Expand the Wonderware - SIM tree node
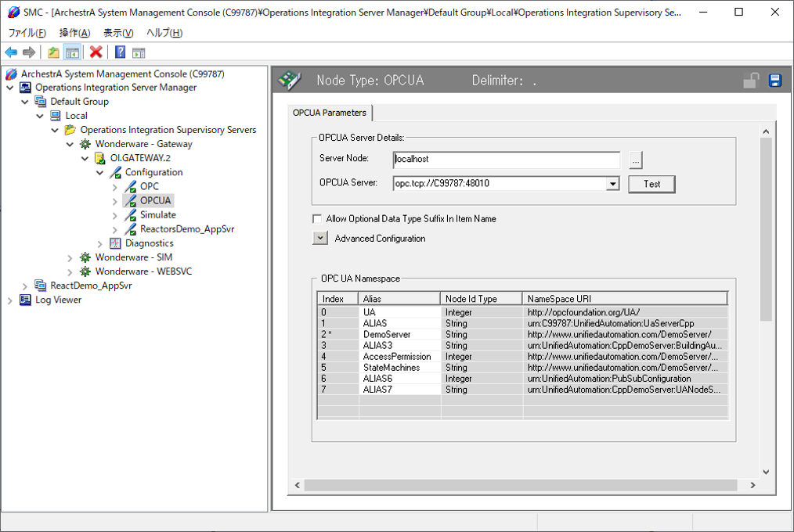Image resolution: width=794 pixels, height=532 pixels. (x=70, y=257)
